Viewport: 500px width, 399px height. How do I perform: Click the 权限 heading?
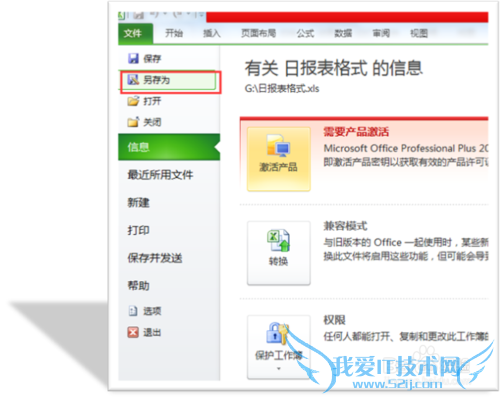pyautogui.click(x=334, y=320)
